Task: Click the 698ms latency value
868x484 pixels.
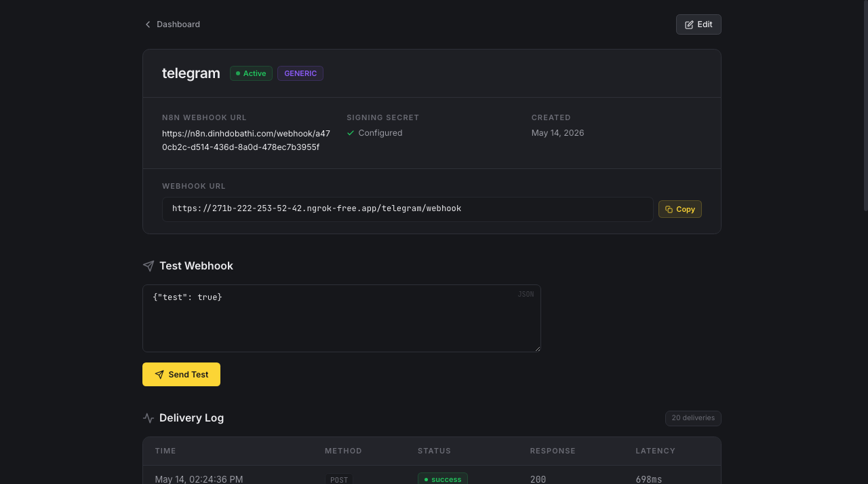Action: pyautogui.click(x=649, y=479)
